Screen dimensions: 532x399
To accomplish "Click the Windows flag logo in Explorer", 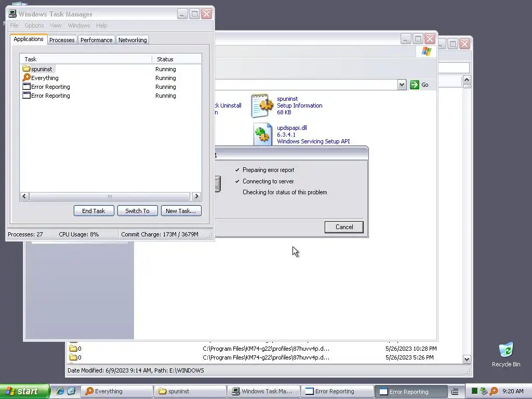I will tap(427, 51).
